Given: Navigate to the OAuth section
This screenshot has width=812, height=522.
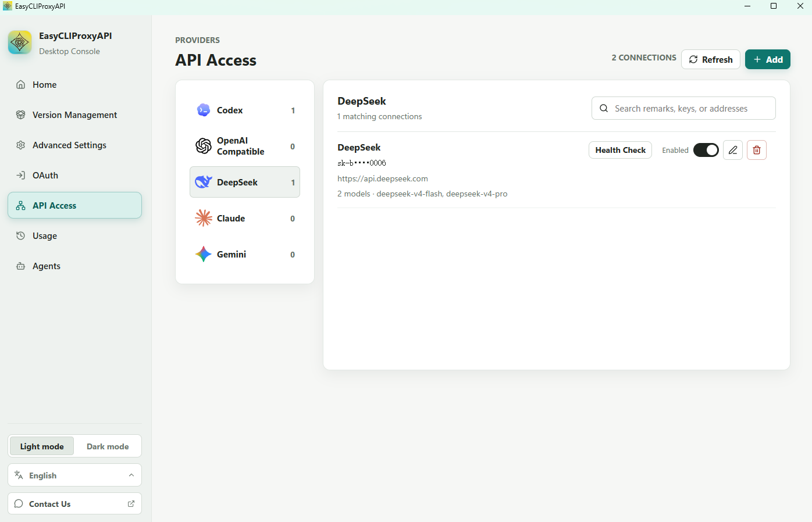Looking at the screenshot, I should (x=74, y=176).
